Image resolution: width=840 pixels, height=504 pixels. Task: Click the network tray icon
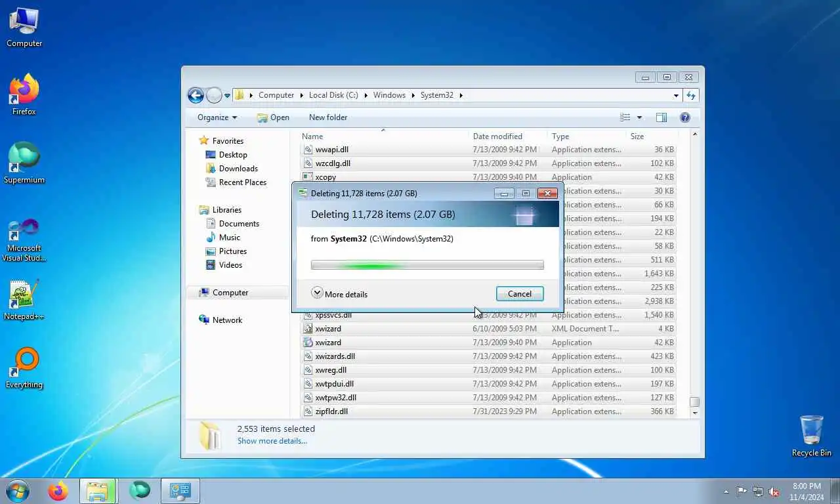[x=758, y=492]
